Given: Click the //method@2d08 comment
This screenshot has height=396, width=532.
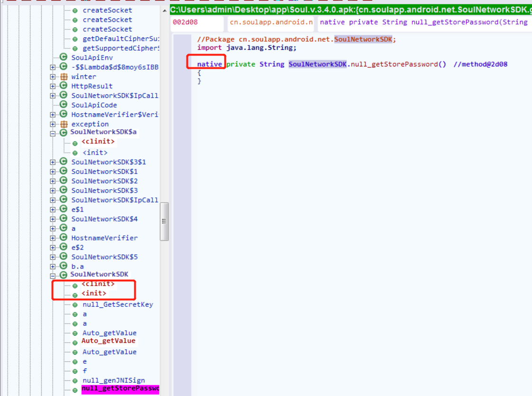Looking at the screenshot, I should 480,64.
